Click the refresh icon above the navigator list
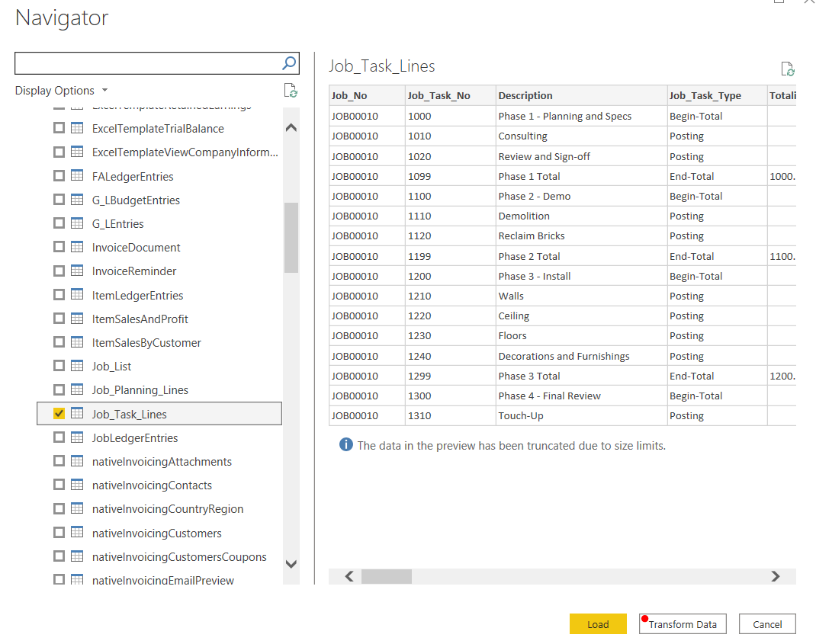Screen dimensions: 816x644 (291, 90)
